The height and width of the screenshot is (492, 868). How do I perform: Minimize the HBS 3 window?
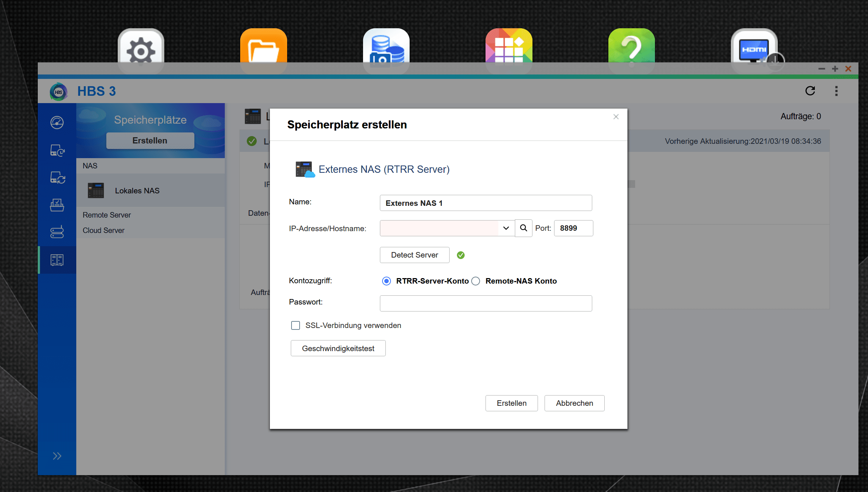[x=822, y=69]
